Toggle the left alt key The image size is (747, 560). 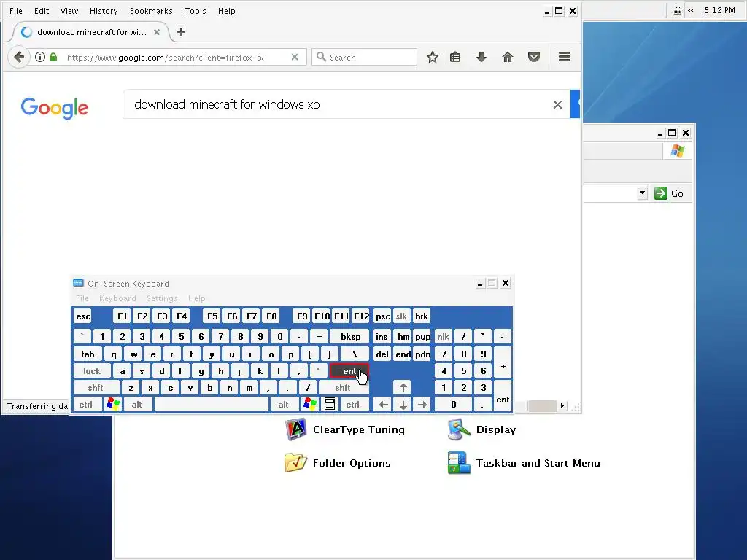137,404
